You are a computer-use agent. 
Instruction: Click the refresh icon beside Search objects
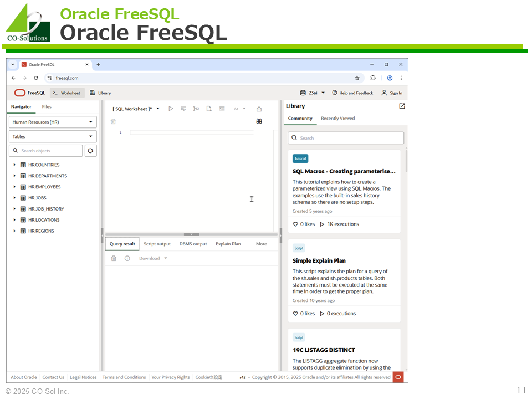point(91,151)
